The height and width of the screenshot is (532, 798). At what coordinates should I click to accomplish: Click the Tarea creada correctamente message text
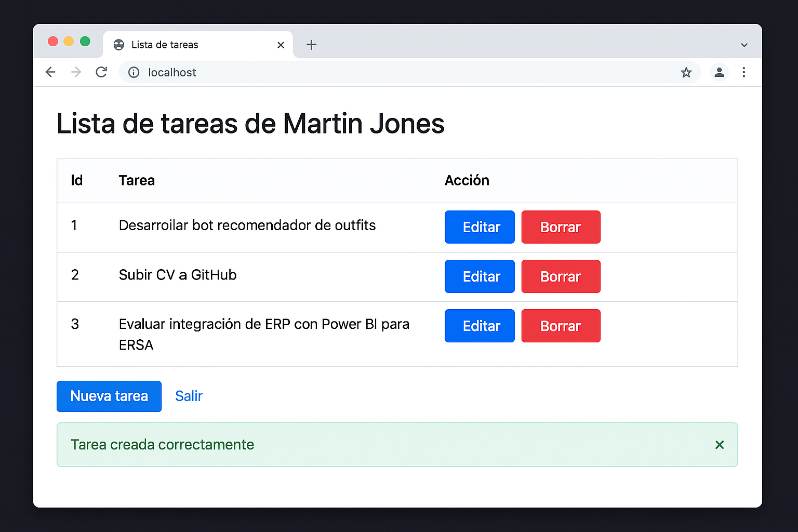(x=162, y=445)
